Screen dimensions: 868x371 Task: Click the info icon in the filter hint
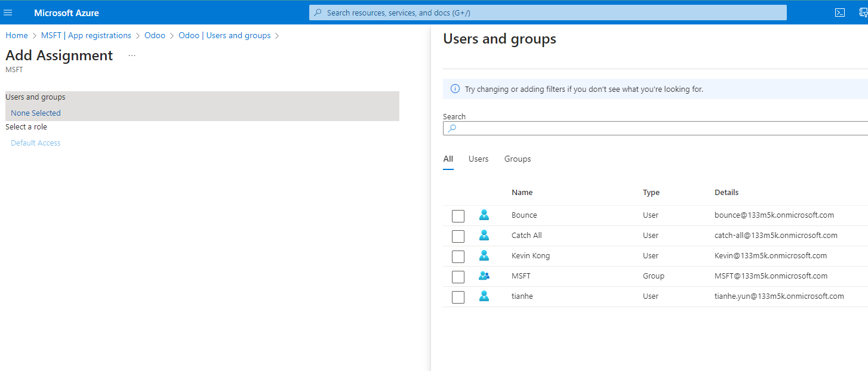pyautogui.click(x=455, y=89)
